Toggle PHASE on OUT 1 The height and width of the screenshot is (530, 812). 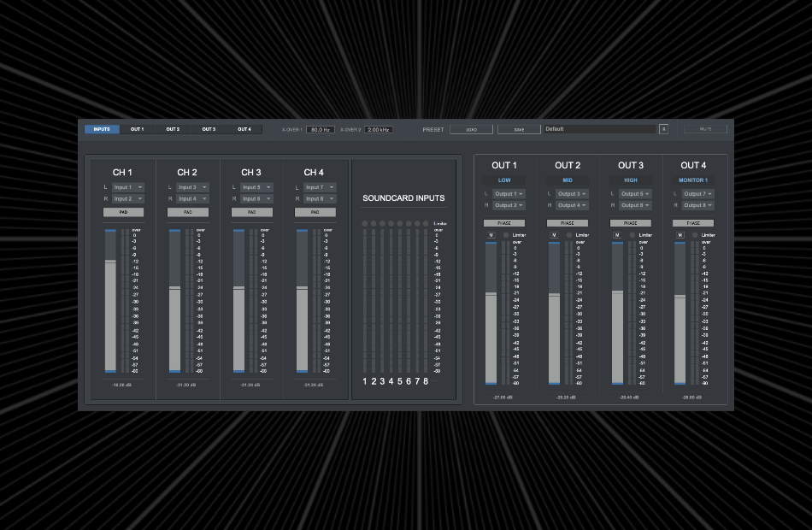(504, 223)
